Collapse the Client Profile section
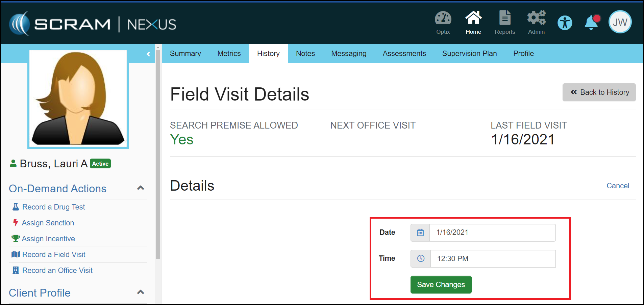The height and width of the screenshot is (305, 644). click(x=141, y=292)
